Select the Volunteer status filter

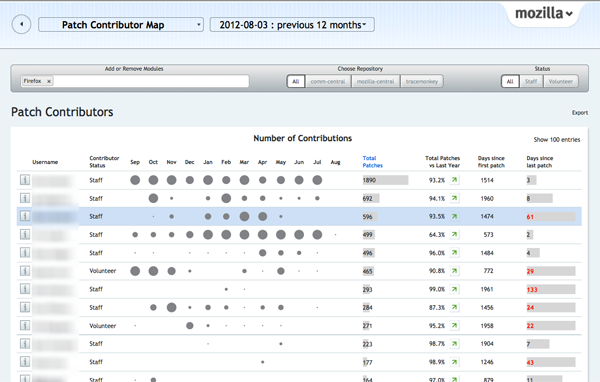click(561, 81)
